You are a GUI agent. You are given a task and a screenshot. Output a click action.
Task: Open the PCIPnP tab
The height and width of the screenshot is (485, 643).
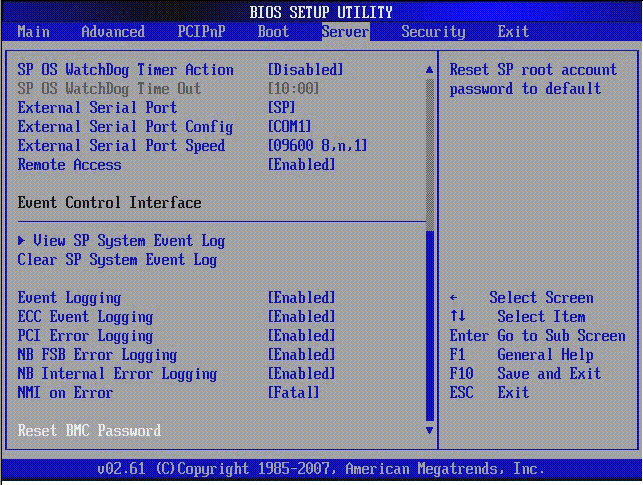click(x=201, y=32)
